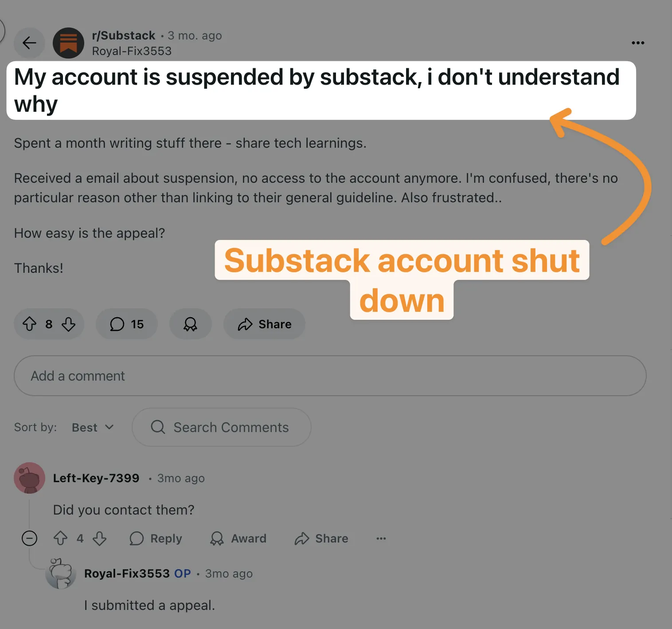The width and height of the screenshot is (672, 629).
Task: Reply to Left-Key-7399's comment
Action: click(156, 539)
